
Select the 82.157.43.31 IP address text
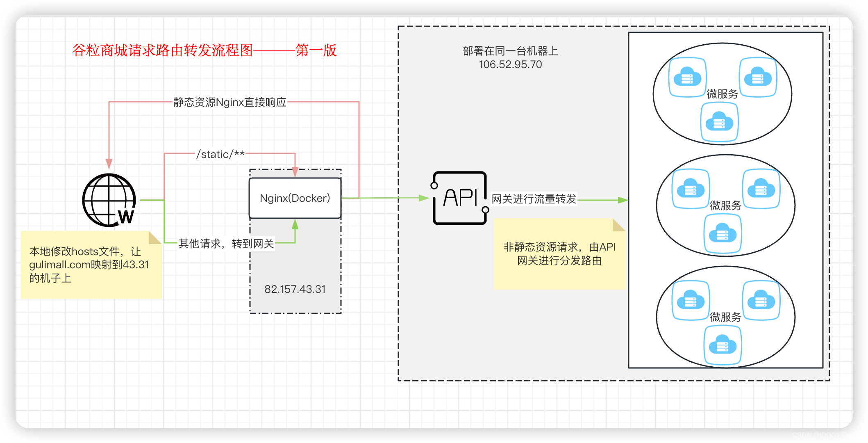(295, 289)
